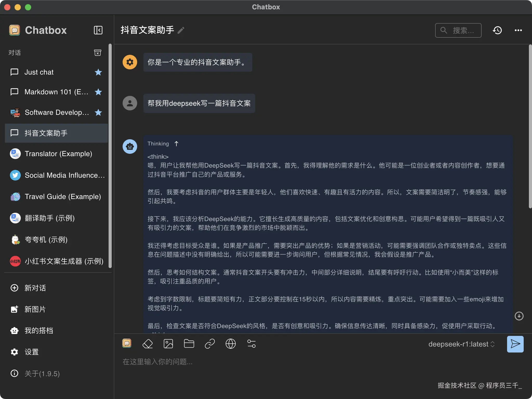Collapse the sidebar with the panel icon
Image resolution: width=532 pixels, height=399 pixels.
98,30
